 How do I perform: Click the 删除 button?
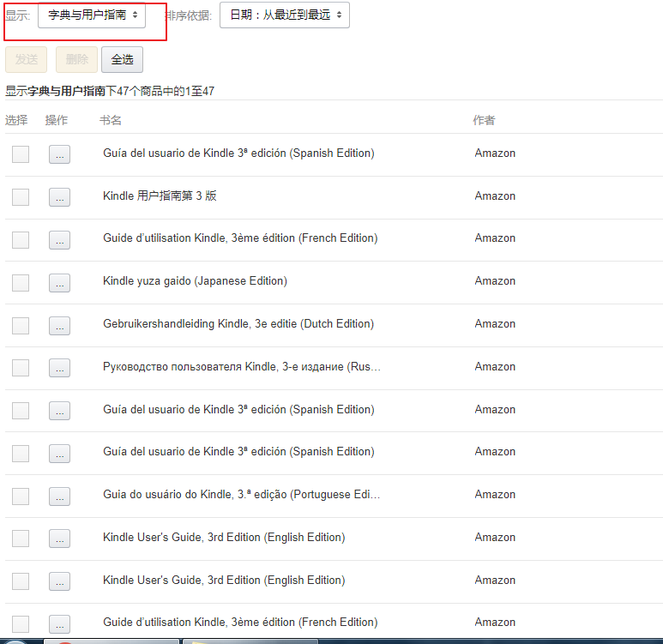tap(77, 60)
